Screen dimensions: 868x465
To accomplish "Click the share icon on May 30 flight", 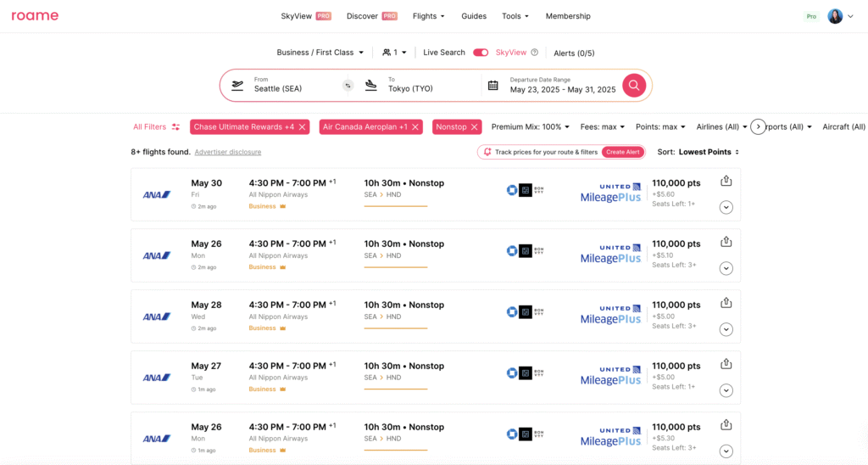I will click(x=726, y=181).
